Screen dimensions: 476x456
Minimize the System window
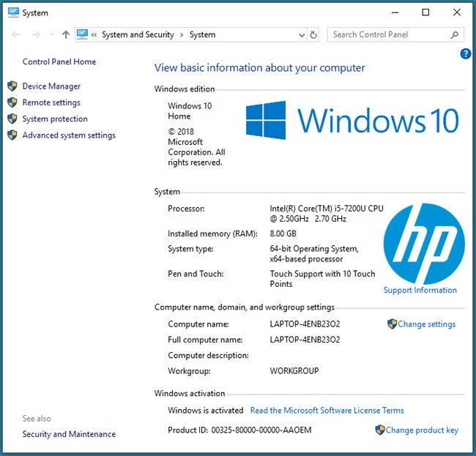pyautogui.click(x=395, y=12)
